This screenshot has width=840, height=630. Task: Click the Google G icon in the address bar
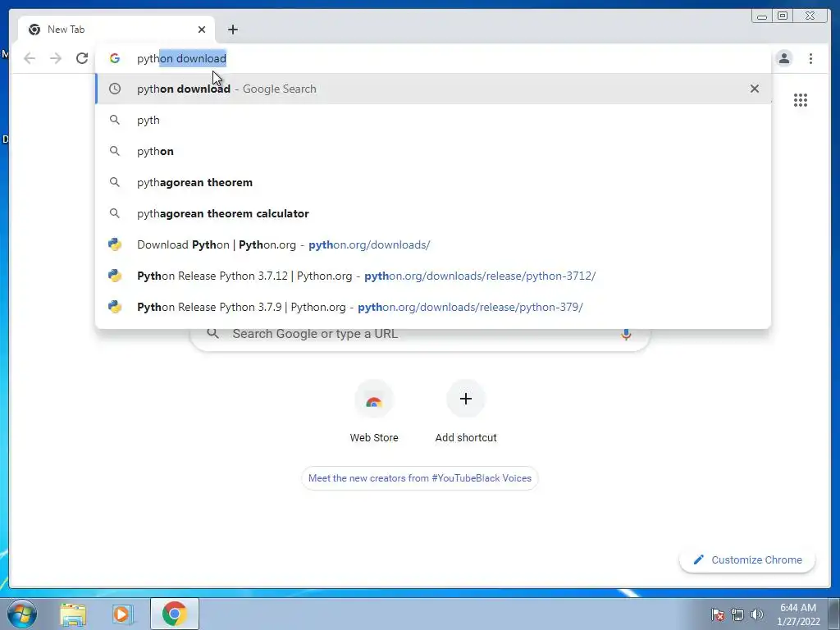[115, 58]
